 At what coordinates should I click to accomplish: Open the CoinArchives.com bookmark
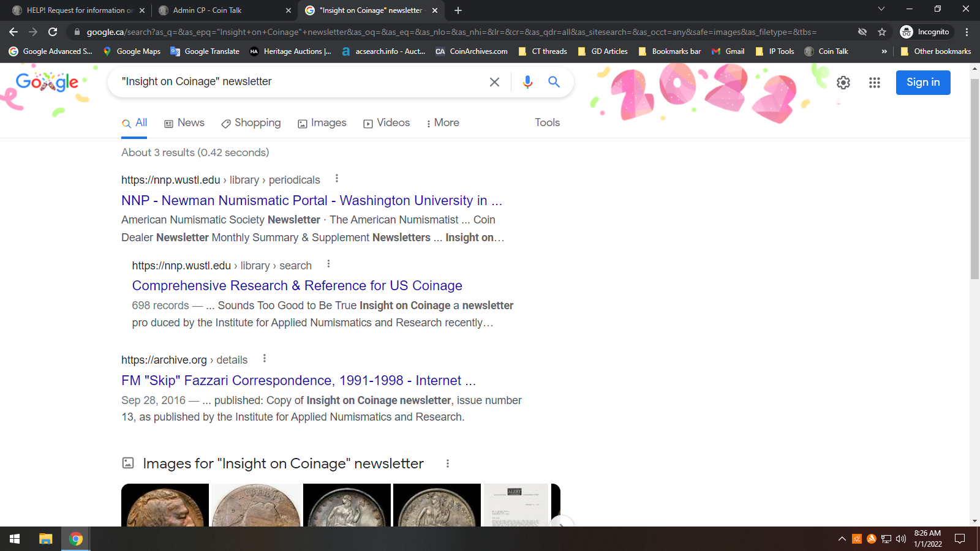[472, 51]
